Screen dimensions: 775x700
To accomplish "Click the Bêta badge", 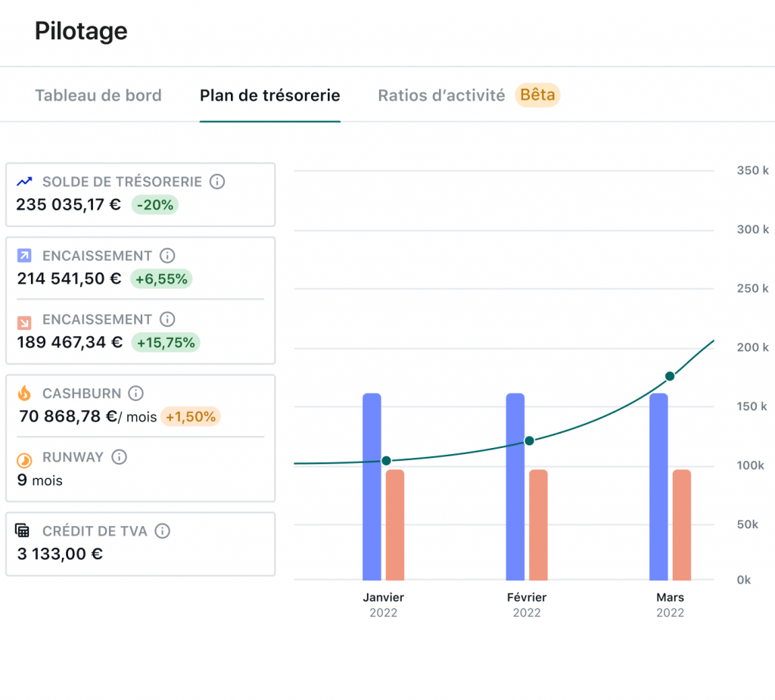I will coord(537,95).
